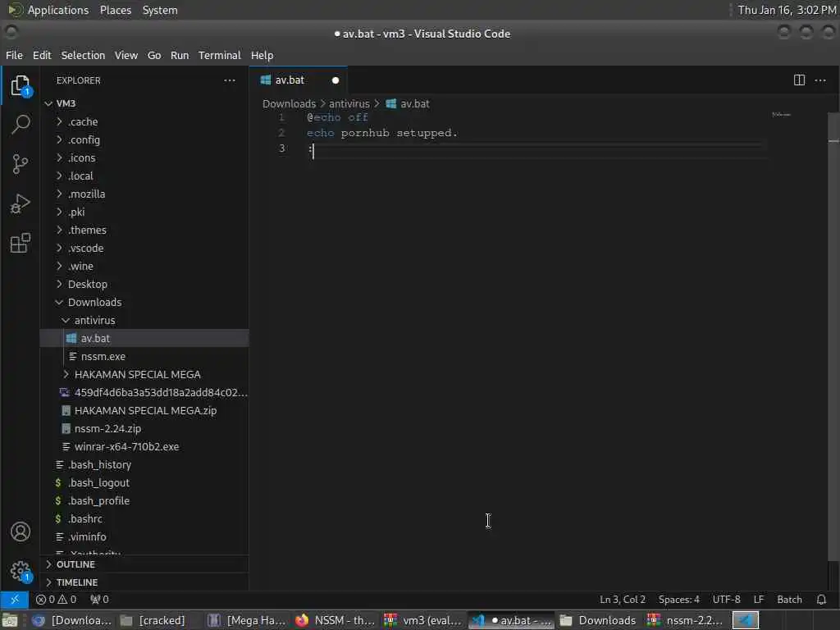Open errors and warnings count in status bar
The image size is (840, 630).
click(57, 600)
